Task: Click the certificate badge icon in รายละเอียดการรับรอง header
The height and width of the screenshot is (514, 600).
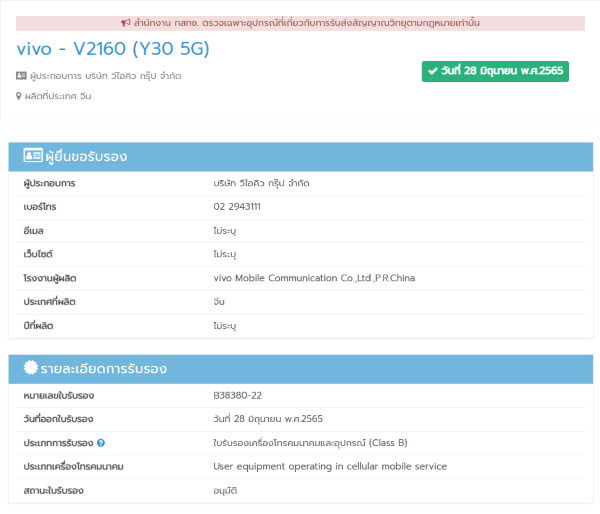Action: [x=31, y=367]
